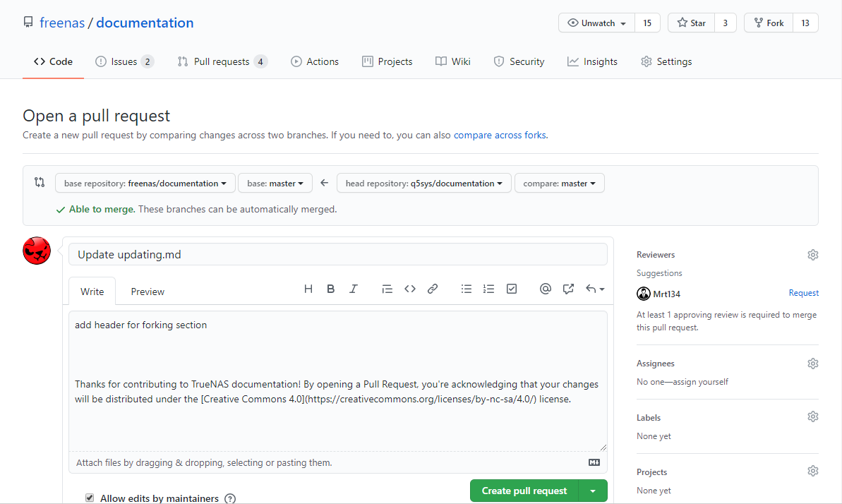Follow the compare across forks link

499,135
